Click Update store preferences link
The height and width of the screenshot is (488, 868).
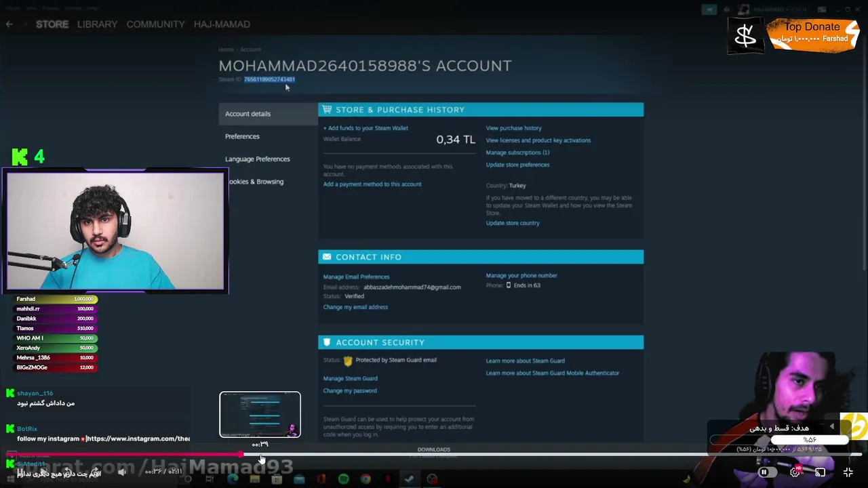click(x=517, y=165)
